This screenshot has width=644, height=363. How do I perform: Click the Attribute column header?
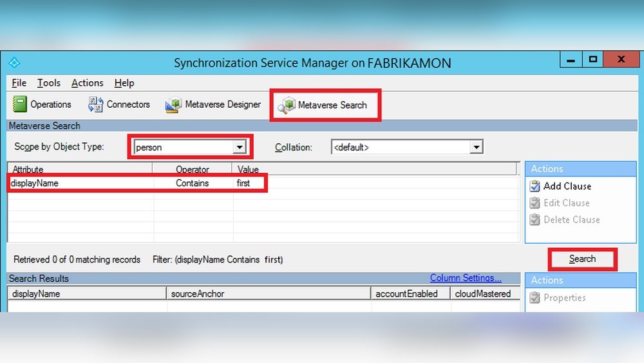point(80,169)
